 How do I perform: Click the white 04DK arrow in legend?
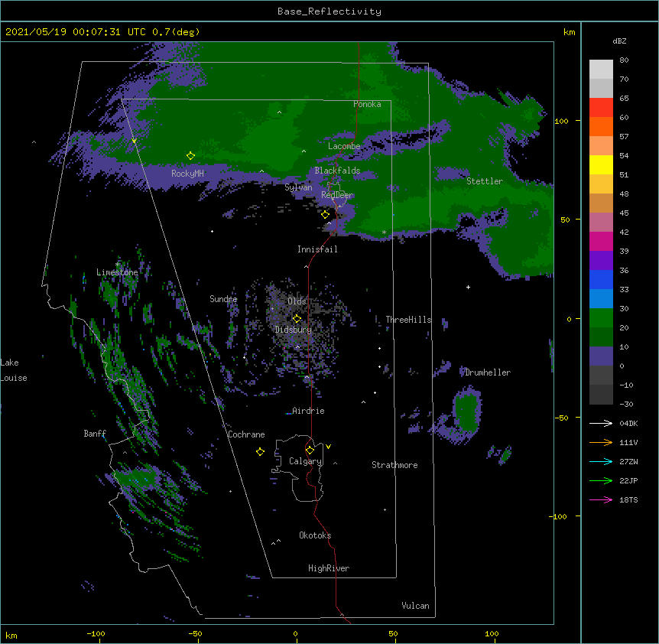coord(601,423)
